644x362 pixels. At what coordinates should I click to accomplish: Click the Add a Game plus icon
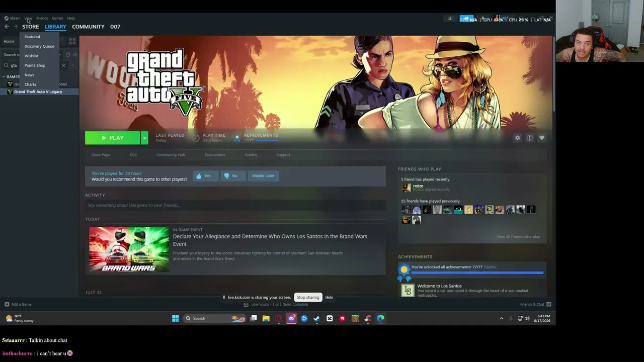[7, 304]
